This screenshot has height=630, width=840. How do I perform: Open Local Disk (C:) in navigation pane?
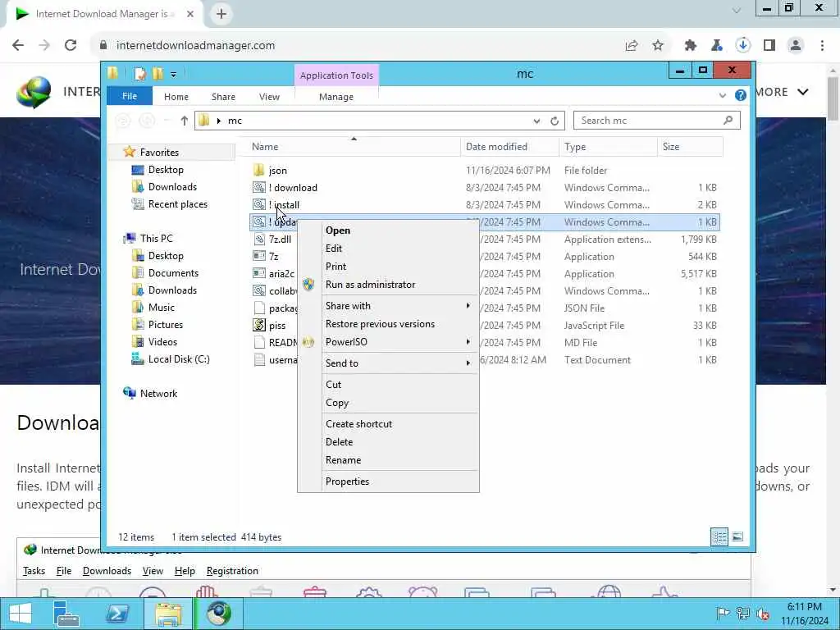179,359
